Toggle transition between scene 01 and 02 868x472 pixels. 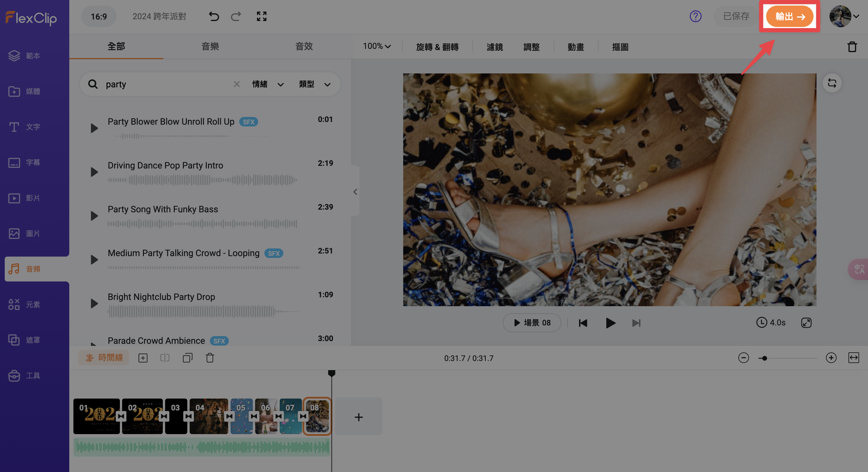(x=121, y=416)
